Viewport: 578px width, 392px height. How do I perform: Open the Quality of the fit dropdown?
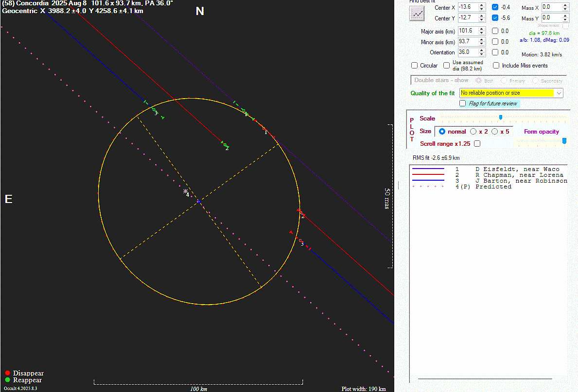point(511,93)
